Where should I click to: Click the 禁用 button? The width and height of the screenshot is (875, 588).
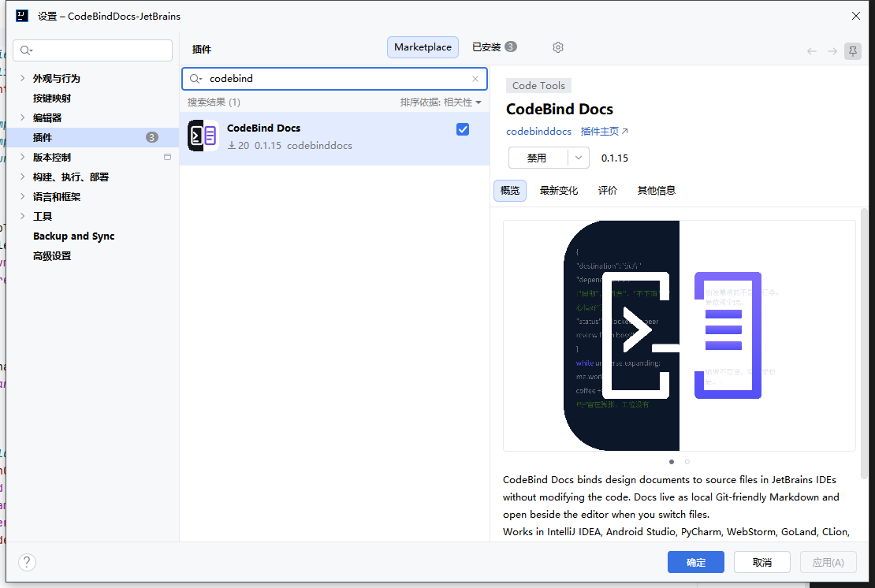pyautogui.click(x=538, y=158)
